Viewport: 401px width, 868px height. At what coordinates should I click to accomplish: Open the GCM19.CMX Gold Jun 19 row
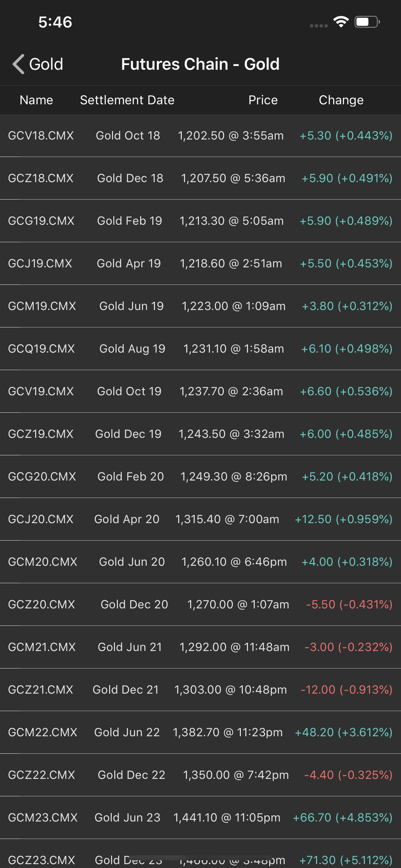coord(200,306)
